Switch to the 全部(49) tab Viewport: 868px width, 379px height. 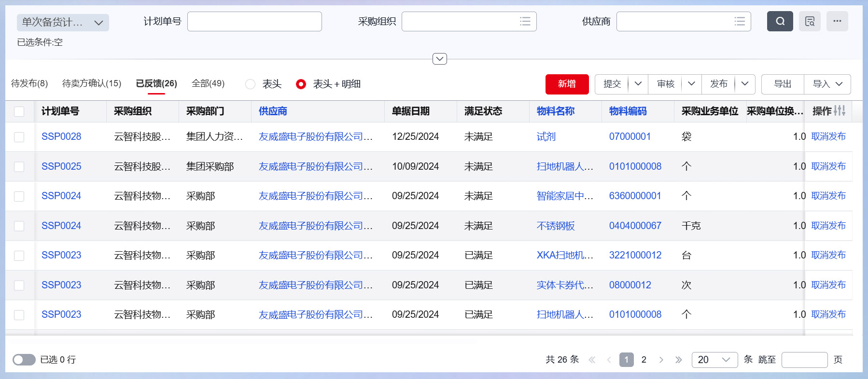click(x=208, y=83)
